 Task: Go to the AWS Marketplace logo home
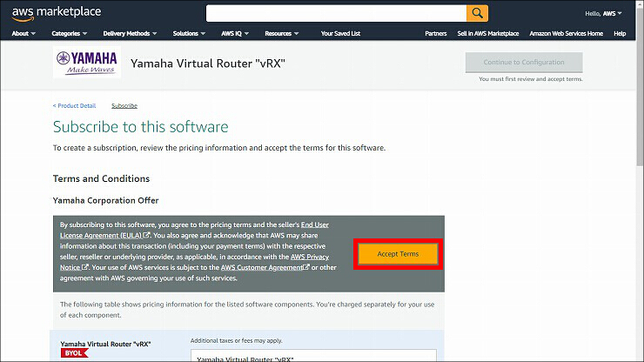click(x=57, y=13)
